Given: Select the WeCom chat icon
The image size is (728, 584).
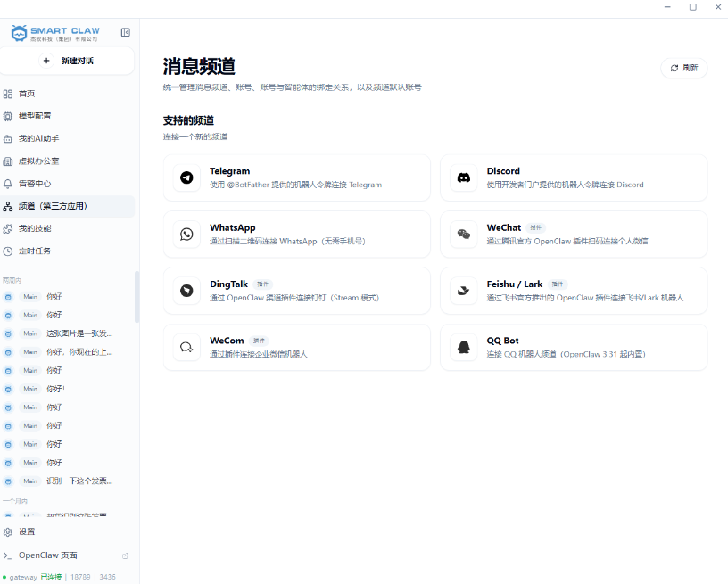Looking at the screenshot, I should (186, 347).
